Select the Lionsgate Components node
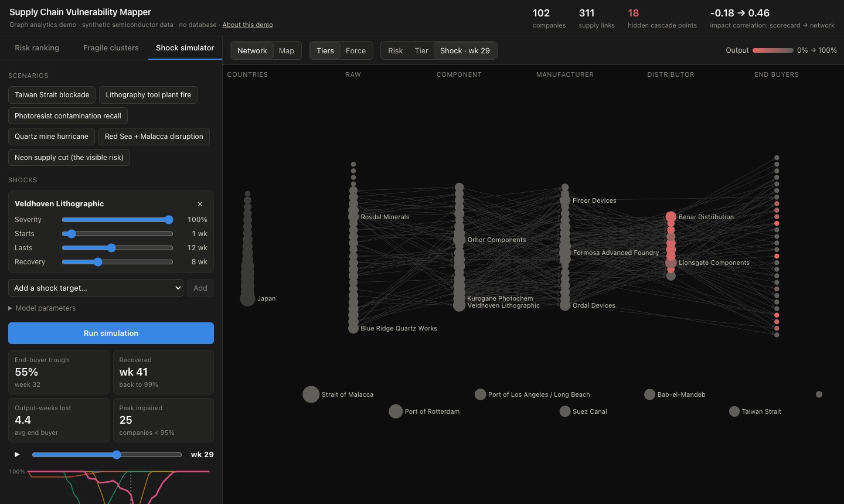 (671, 263)
